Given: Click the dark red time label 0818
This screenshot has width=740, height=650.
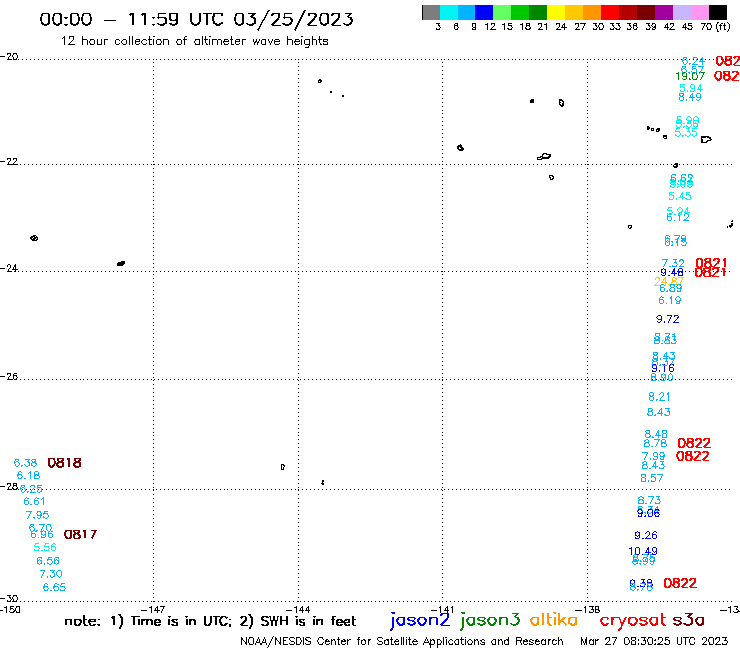Looking at the screenshot, I should (65, 463).
